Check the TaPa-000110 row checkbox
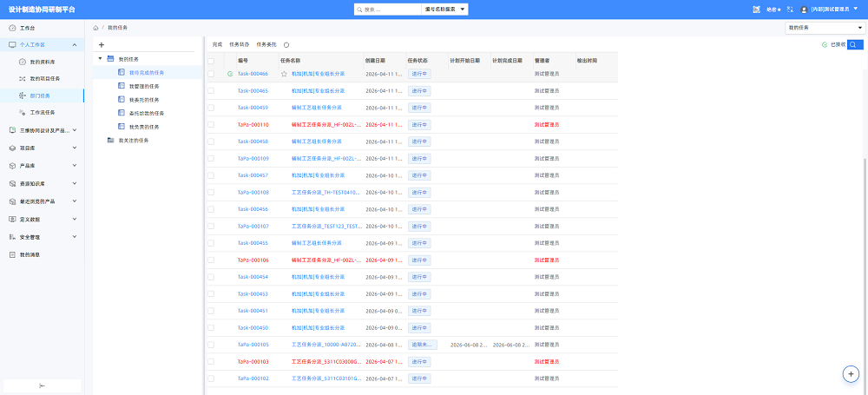The width and height of the screenshot is (868, 395). point(211,125)
